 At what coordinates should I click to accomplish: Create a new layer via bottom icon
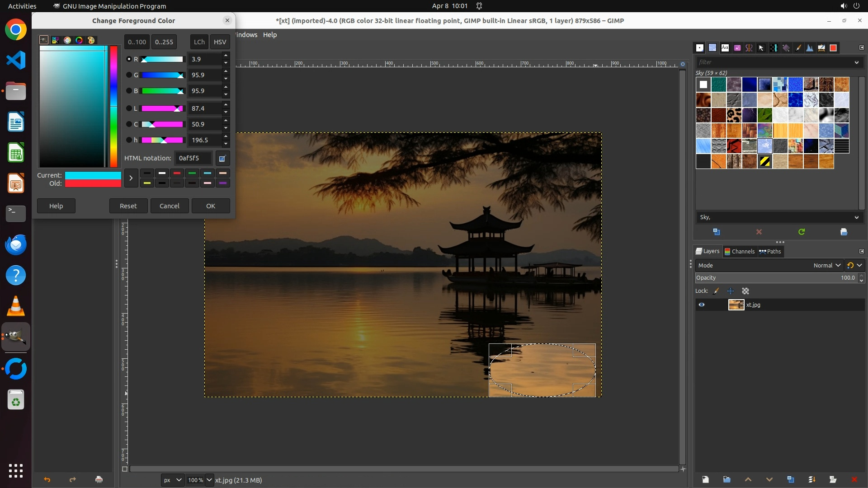pyautogui.click(x=705, y=479)
